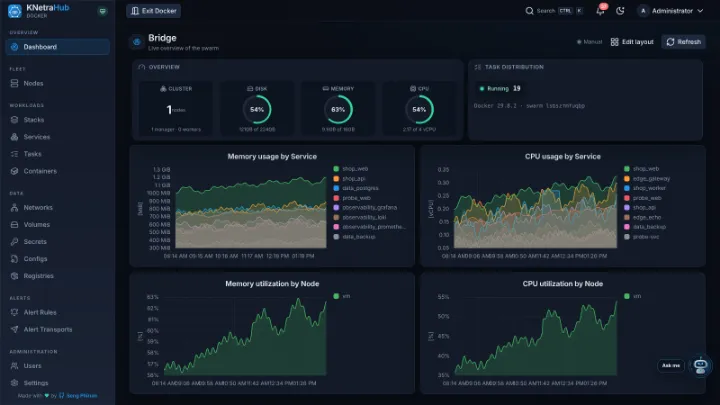Open the Containers page

pyautogui.click(x=57, y=171)
